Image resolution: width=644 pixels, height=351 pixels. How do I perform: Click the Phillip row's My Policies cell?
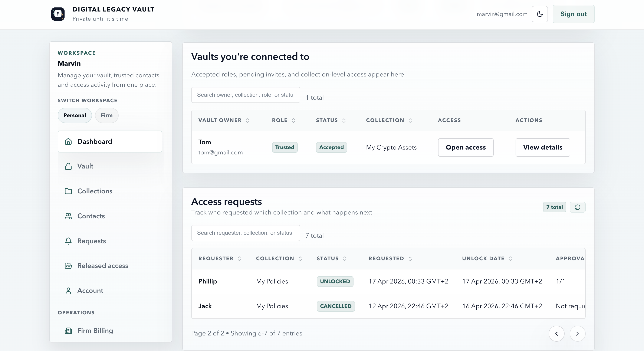click(x=272, y=281)
